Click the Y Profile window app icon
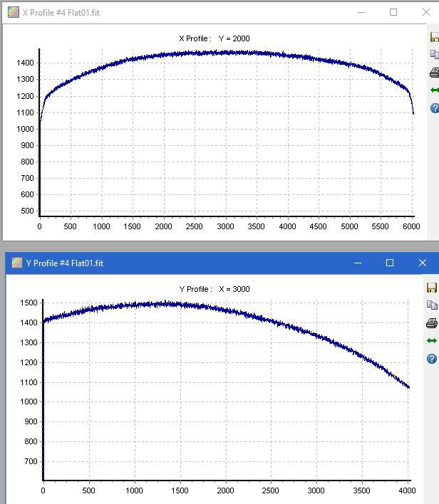 click(16, 263)
